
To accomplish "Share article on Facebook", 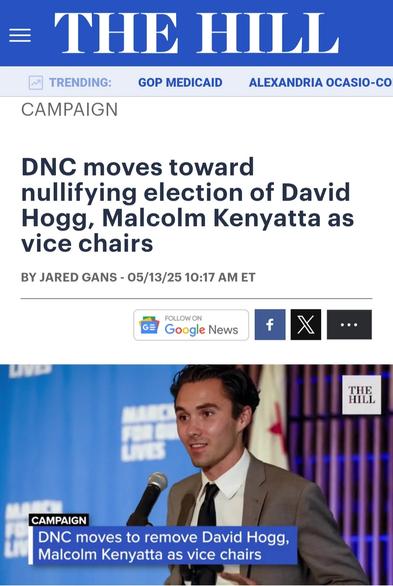I will pos(270,324).
